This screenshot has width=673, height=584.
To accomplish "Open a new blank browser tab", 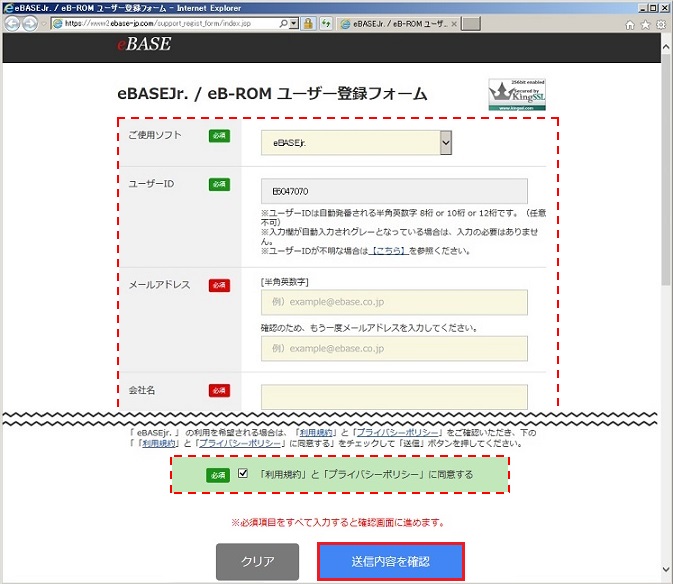I will click(470, 24).
